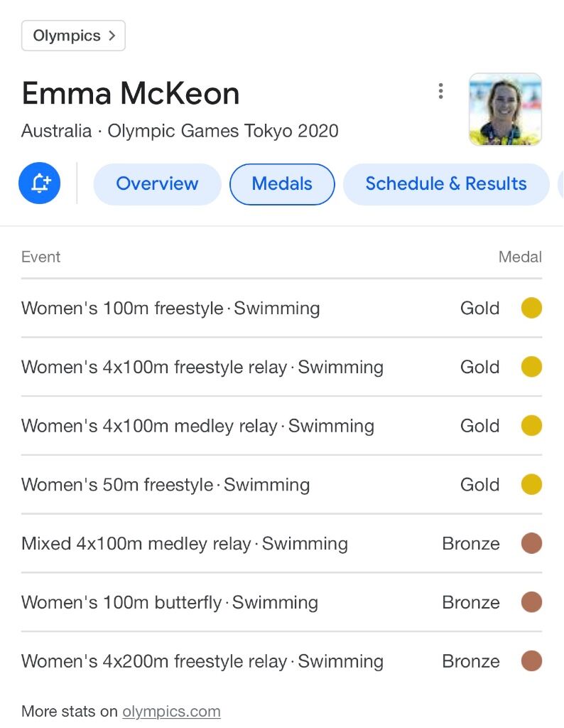Tap the blue bell notification icon
Viewport: 564px width, 728px height.
tap(40, 183)
